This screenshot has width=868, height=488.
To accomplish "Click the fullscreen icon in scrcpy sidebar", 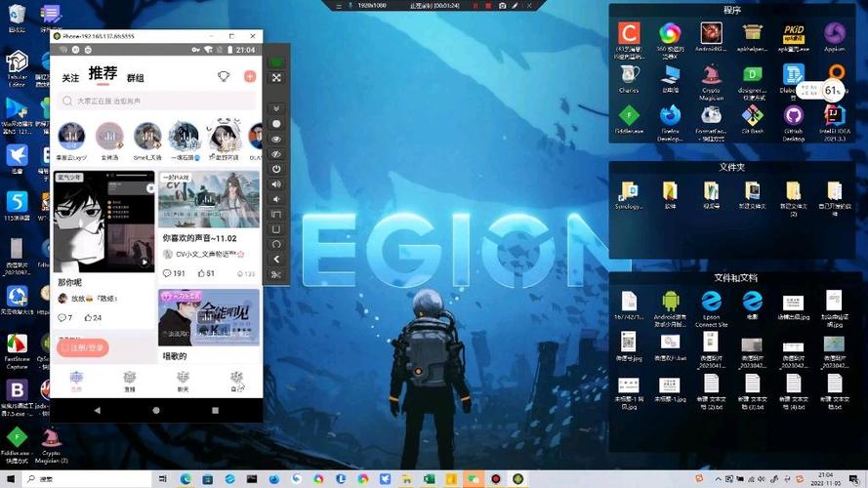I will (x=276, y=78).
